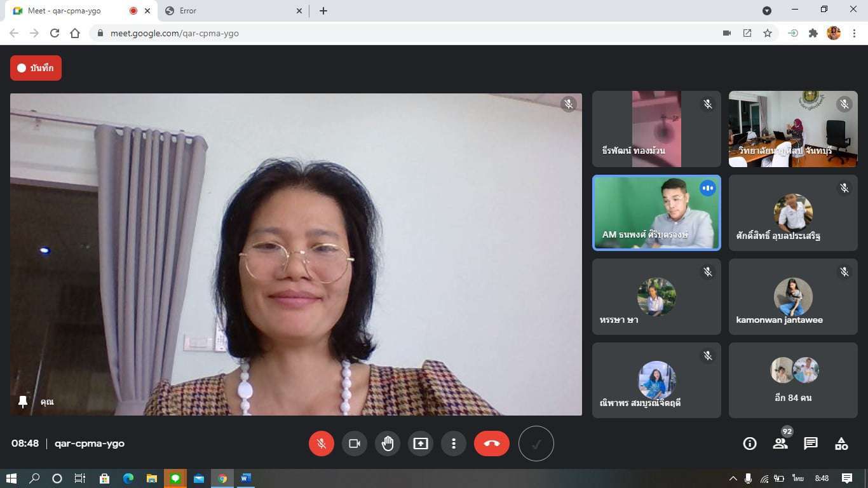This screenshot has height=488, width=868.
Task: Expand the hidden system tray icons
Action: click(x=733, y=478)
